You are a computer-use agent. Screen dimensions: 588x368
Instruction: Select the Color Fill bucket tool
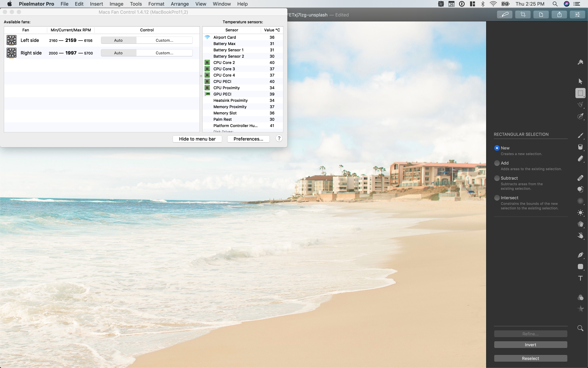(x=580, y=147)
